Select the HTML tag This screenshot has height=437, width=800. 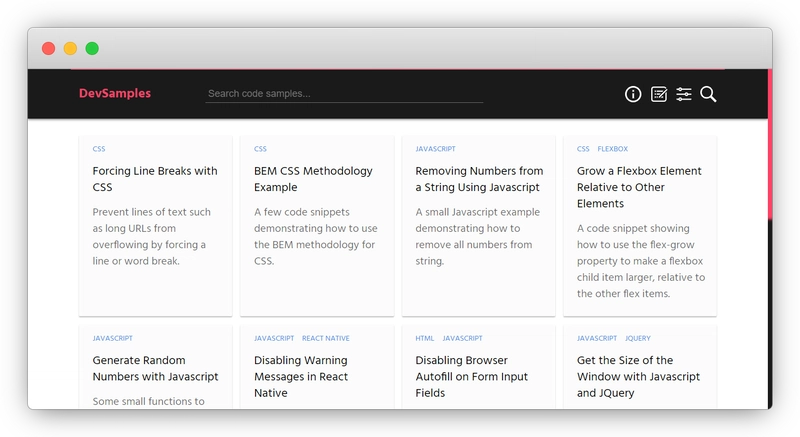point(424,338)
